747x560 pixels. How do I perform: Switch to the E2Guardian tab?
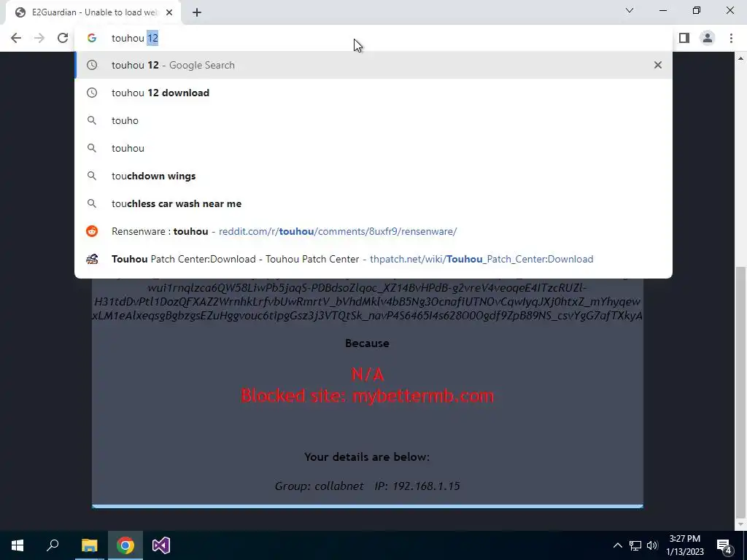click(93, 12)
